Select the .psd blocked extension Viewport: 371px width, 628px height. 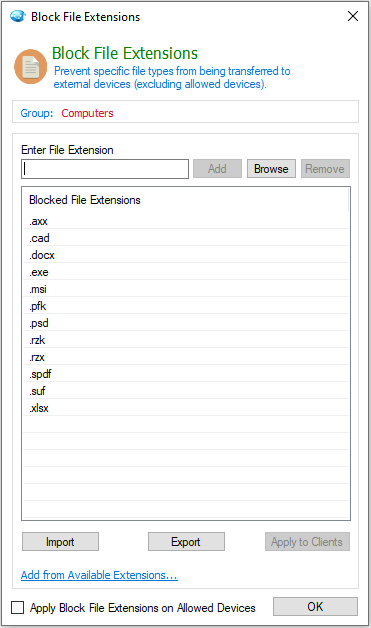[186, 322]
